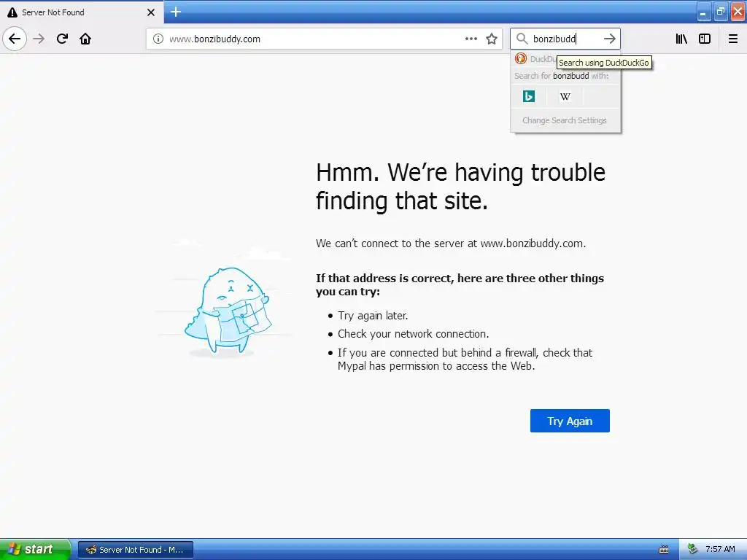Click the forward navigation arrow

point(39,39)
